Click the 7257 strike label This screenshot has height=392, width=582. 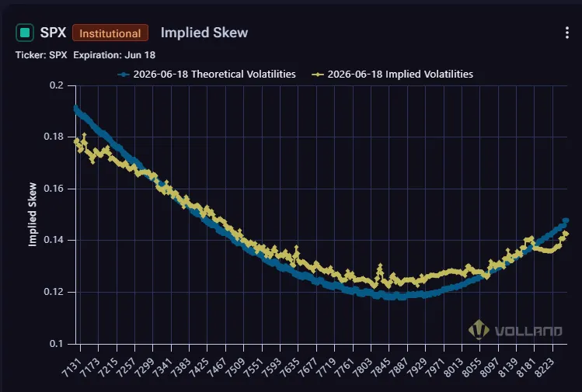[x=126, y=367]
